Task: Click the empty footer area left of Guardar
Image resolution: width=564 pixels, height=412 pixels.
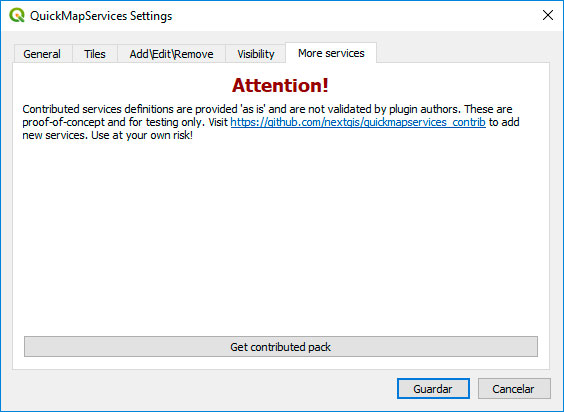Action: coord(201,389)
